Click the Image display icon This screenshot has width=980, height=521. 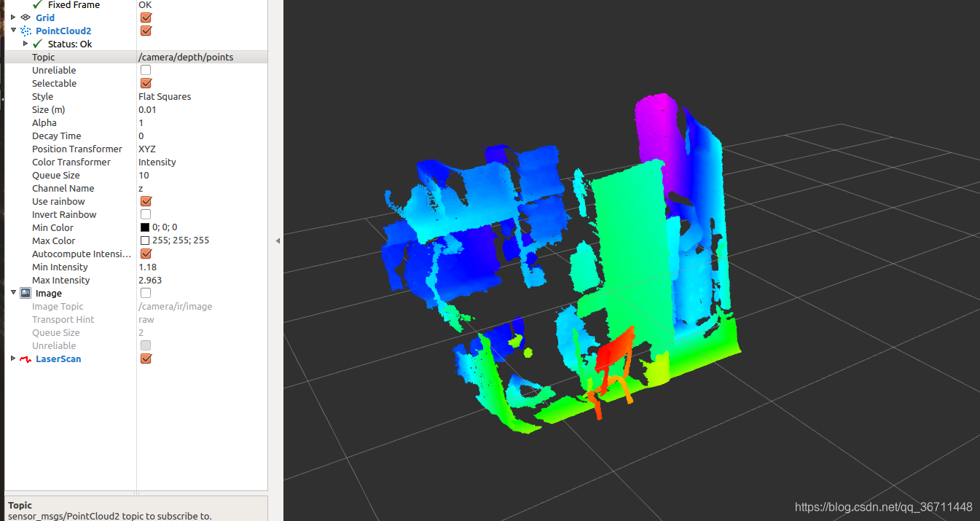pos(26,293)
